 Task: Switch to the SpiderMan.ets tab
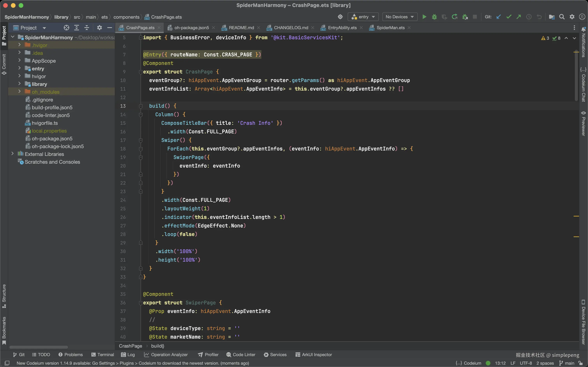pyautogui.click(x=390, y=28)
